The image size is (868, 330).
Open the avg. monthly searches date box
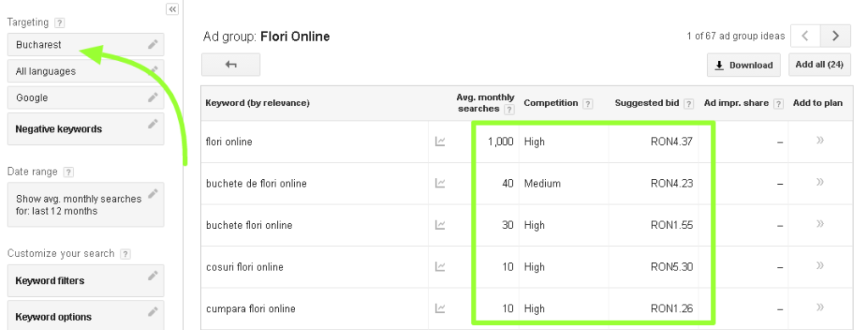pyautogui.click(x=86, y=204)
